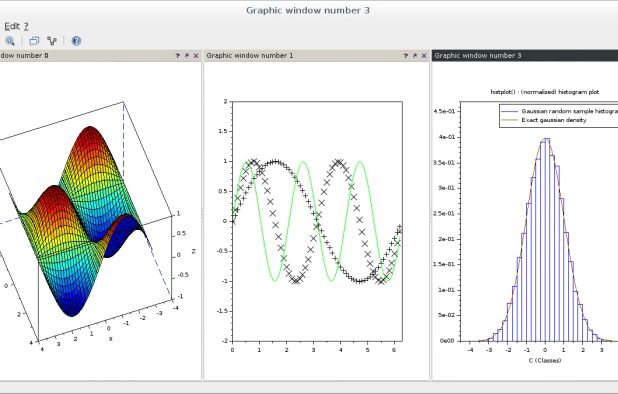Viewport: 618px width, 394px height.
Task: Close the Graphic window number 0 panel
Action: (x=196, y=56)
